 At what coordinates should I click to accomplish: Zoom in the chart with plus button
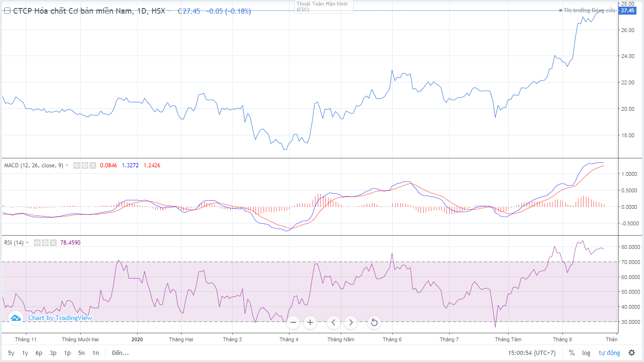310,322
